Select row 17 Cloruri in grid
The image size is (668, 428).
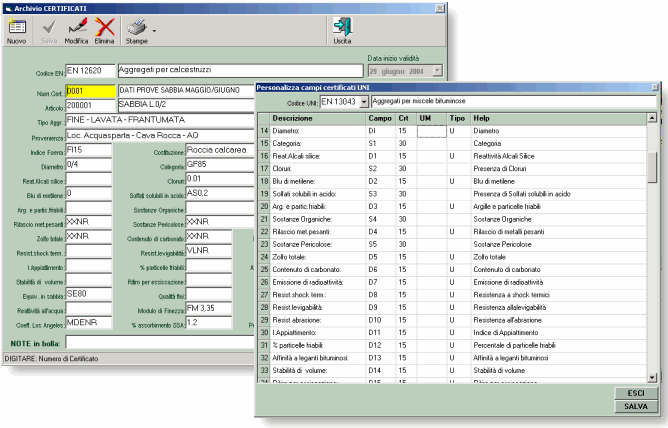(452, 169)
